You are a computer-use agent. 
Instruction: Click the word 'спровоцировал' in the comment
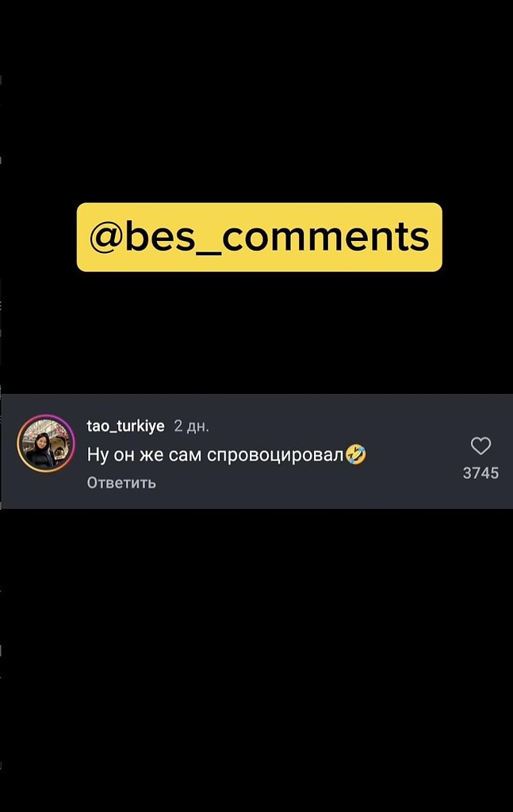[275, 455]
